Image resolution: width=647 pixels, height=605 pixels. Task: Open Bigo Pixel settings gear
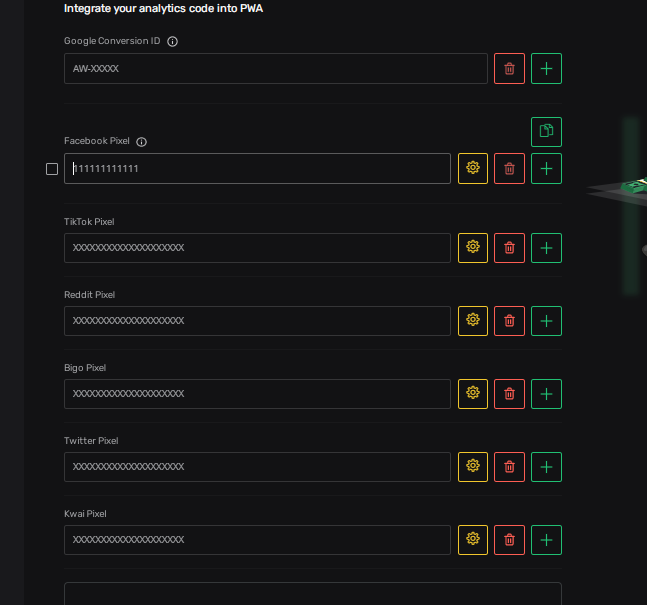click(x=473, y=394)
